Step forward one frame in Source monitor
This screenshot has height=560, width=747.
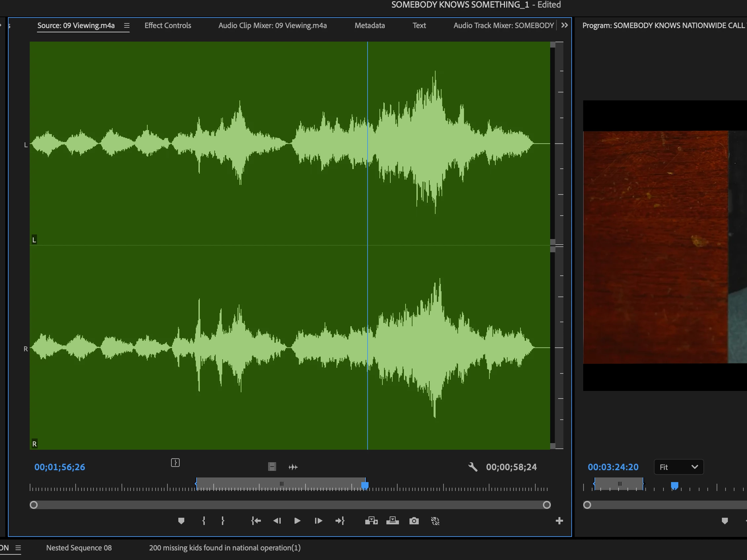318,521
